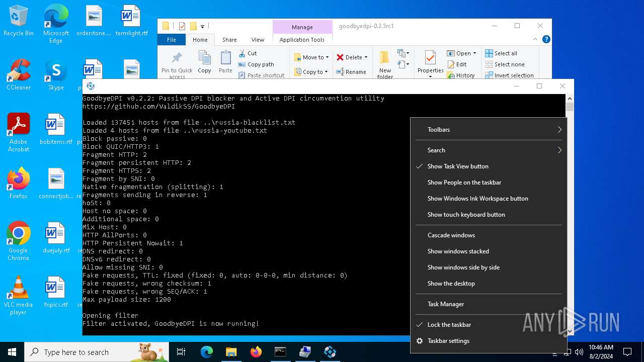Click Select none in Explorer ribbon
644x362 pixels.
click(x=505, y=64)
